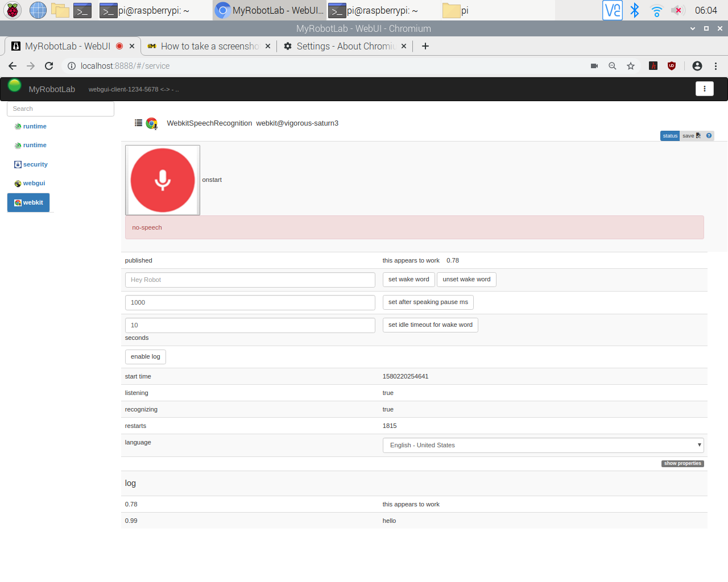The width and height of the screenshot is (728, 582).
Task: Bookmark this page with the star icon
Action: 631,66
